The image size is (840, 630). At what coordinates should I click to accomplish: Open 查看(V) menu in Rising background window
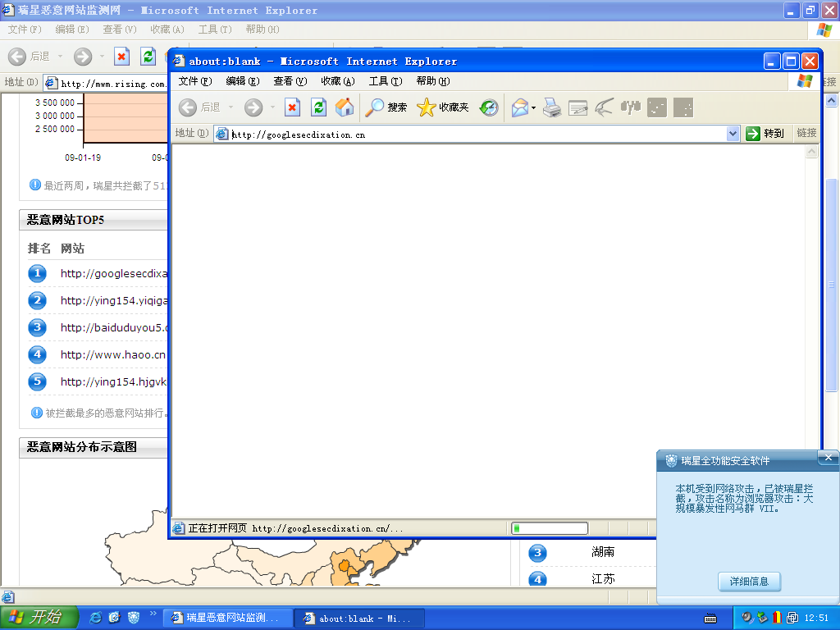(120, 30)
